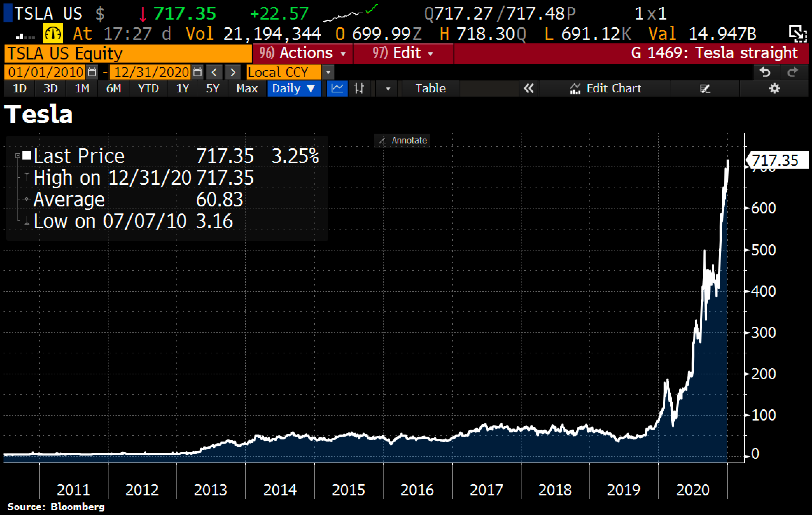
Task: Open the 96) Actions menu
Action: click(x=302, y=53)
